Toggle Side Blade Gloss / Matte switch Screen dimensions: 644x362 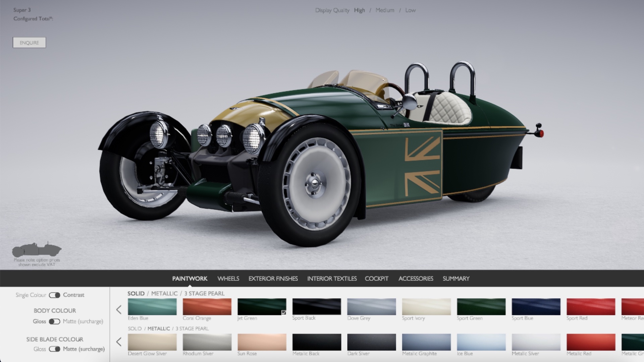click(x=54, y=349)
